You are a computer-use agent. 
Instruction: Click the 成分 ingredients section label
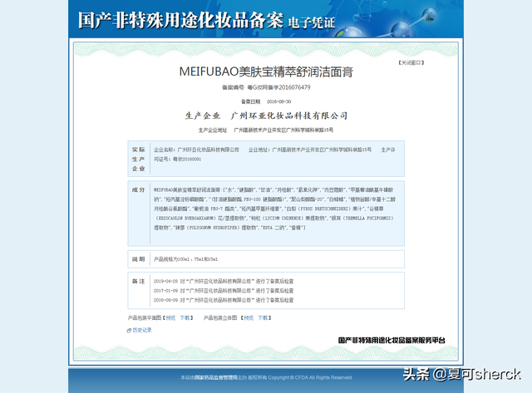(139, 189)
